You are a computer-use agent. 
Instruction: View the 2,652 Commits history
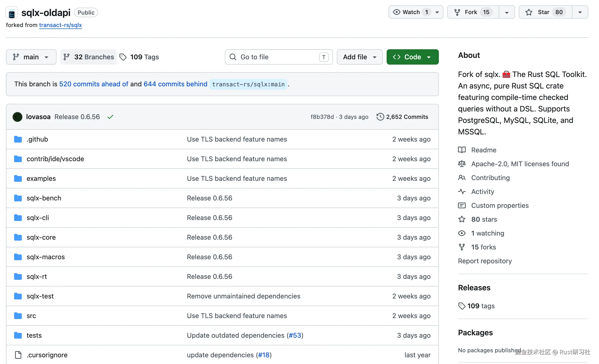coord(403,117)
